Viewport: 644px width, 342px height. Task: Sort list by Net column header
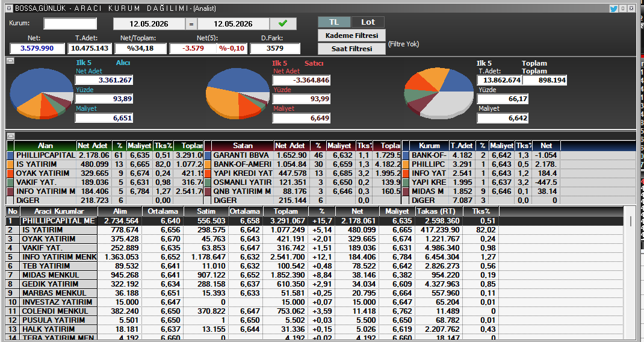pos(357,211)
